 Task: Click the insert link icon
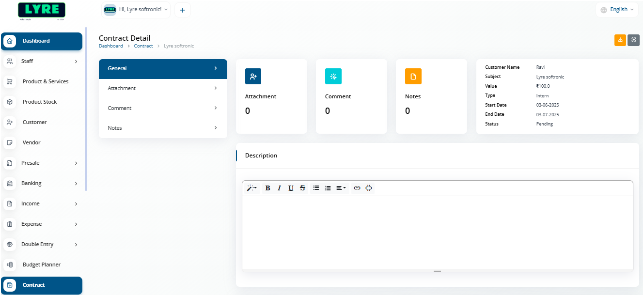tap(357, 188)
